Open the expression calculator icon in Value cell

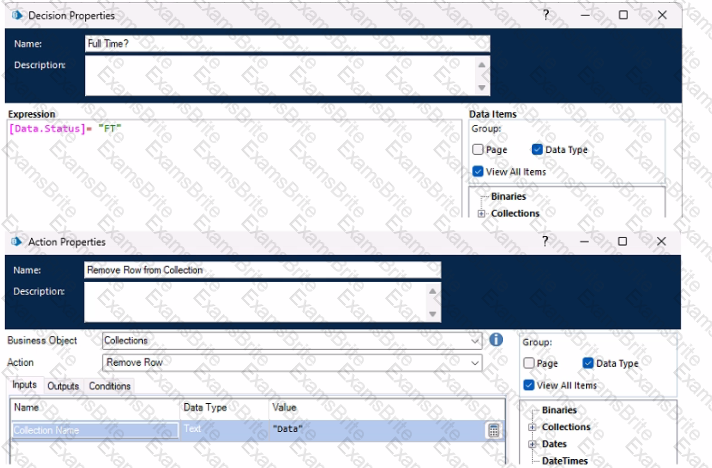coord(493,430)
